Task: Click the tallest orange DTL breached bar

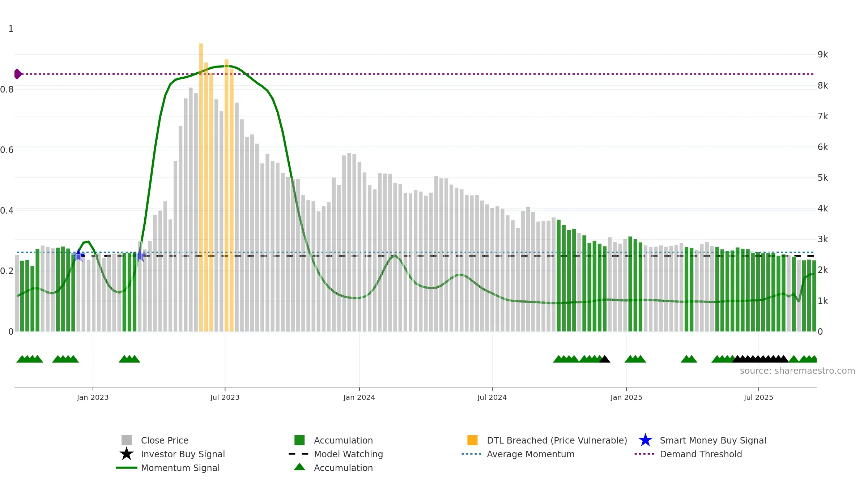Action: (201, 187)
